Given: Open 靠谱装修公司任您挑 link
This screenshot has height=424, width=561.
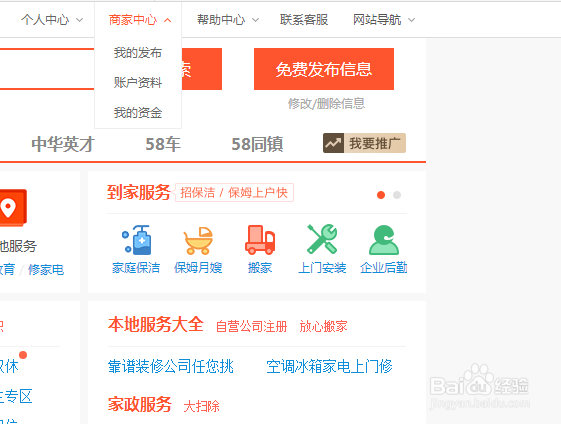Looking at the screenshot, I should click(171, 366).
